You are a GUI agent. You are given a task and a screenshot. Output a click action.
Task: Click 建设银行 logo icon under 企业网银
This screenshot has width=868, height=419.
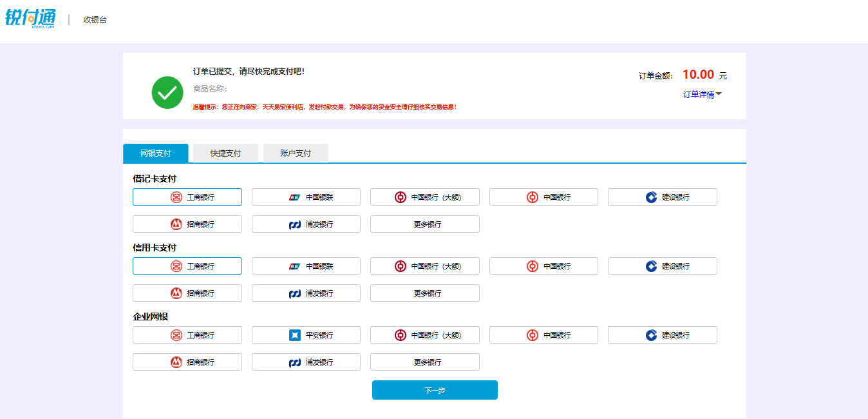(651, 335)
